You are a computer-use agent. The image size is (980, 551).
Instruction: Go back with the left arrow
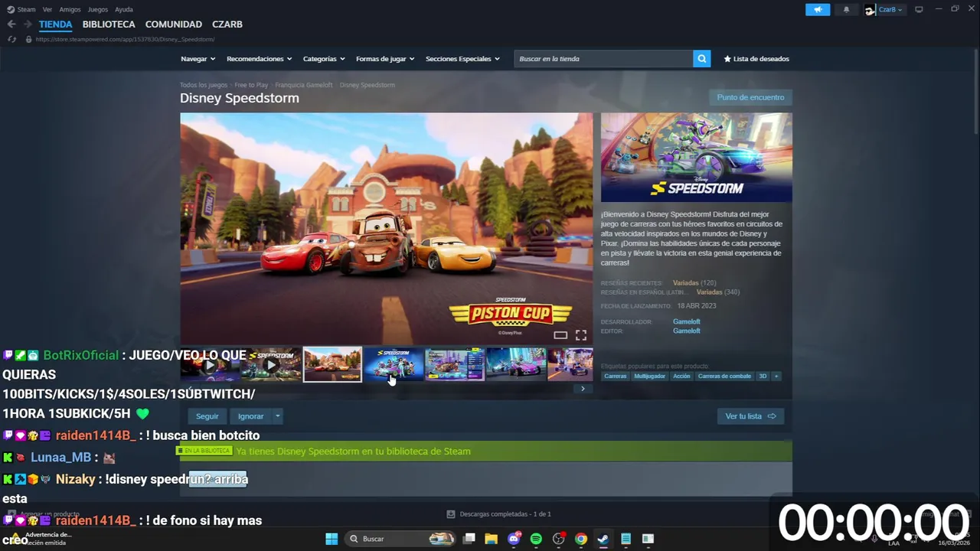[11, 24]
